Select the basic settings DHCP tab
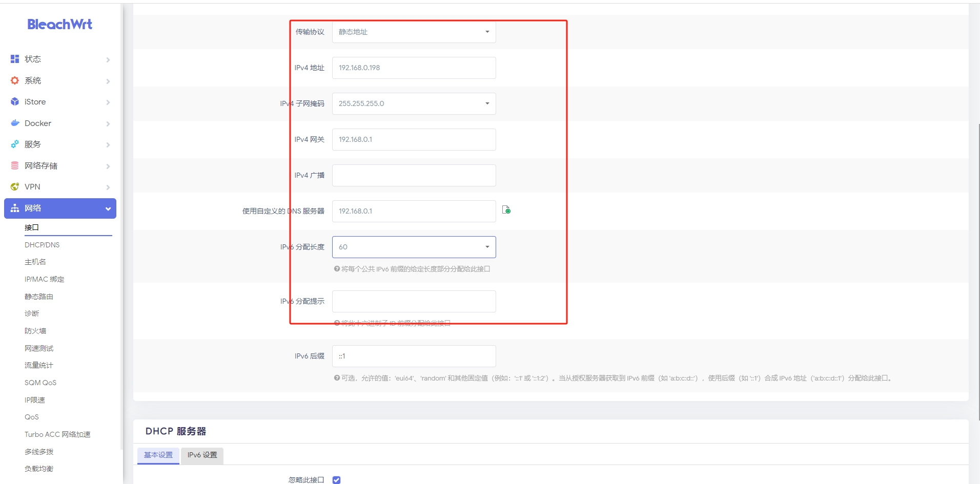This screenshot has height=484, width=980. click(x=158, y=455)
